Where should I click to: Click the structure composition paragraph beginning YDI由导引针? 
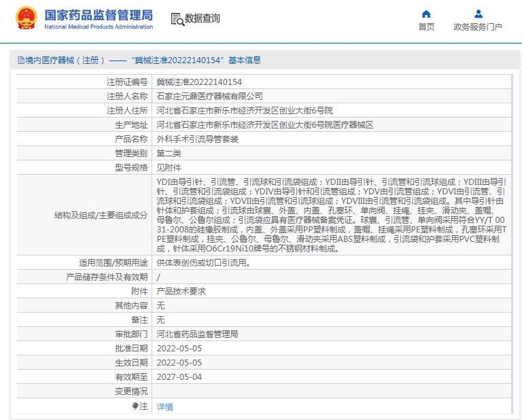click(x=332, y=215)
